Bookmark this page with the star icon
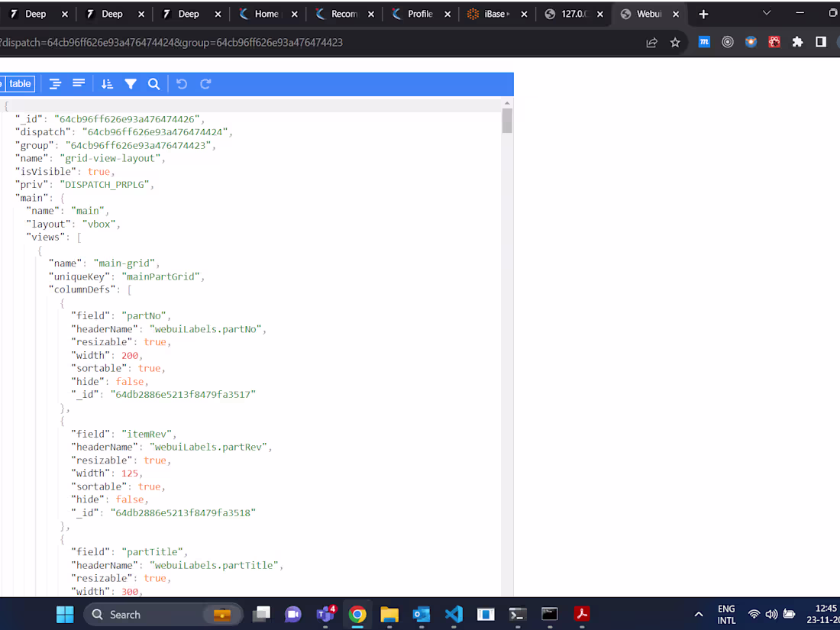Screen dimensions: 840x630 tap(675, 42)
